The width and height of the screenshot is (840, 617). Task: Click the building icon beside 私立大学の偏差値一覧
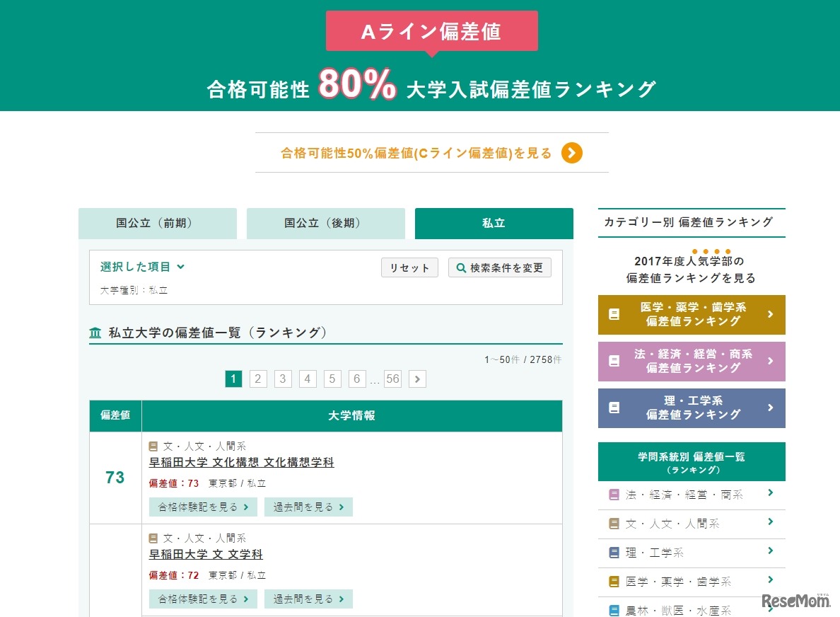(x=95, y=333)
